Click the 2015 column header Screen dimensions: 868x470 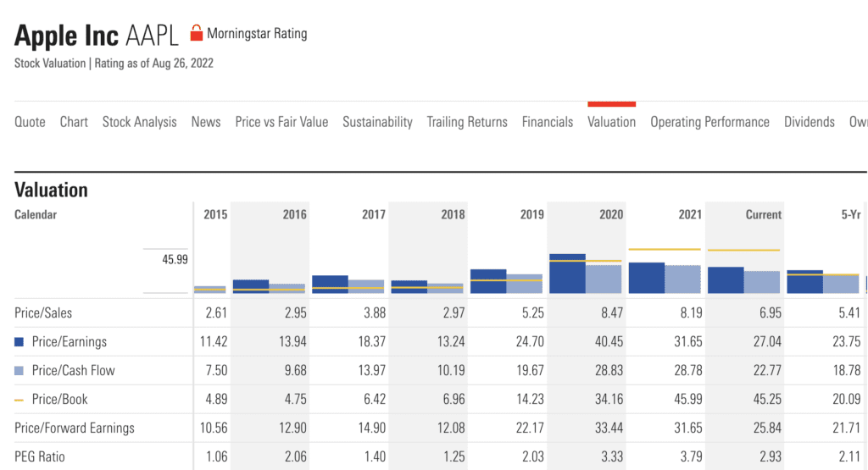tap(215, 214)
